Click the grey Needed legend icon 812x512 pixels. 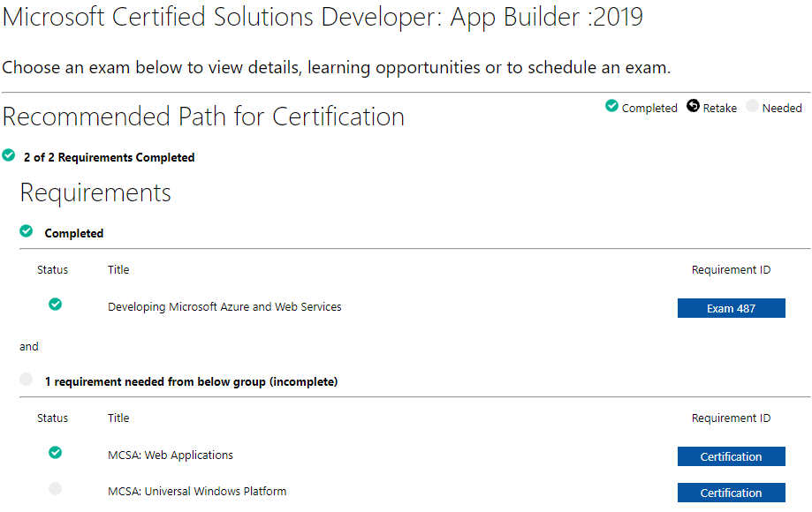click(x=752, y=106)
